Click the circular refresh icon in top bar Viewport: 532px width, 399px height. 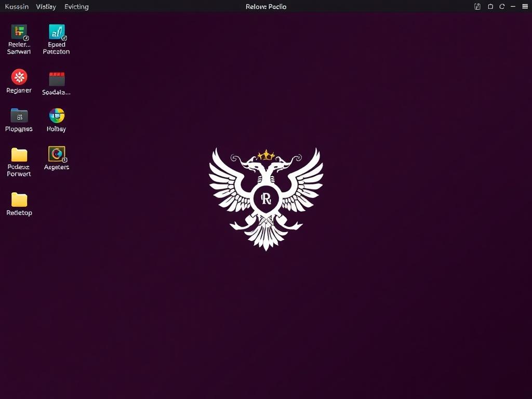point(502,7)
